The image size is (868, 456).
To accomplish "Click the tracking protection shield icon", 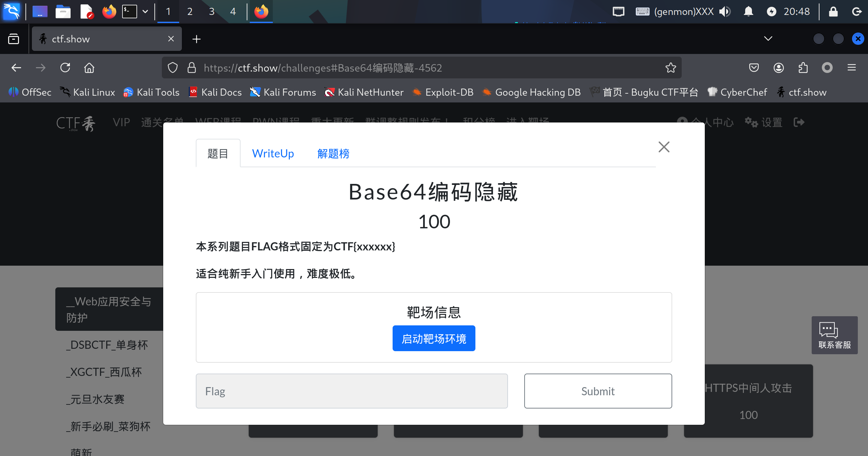I will (x=173, y=68).
